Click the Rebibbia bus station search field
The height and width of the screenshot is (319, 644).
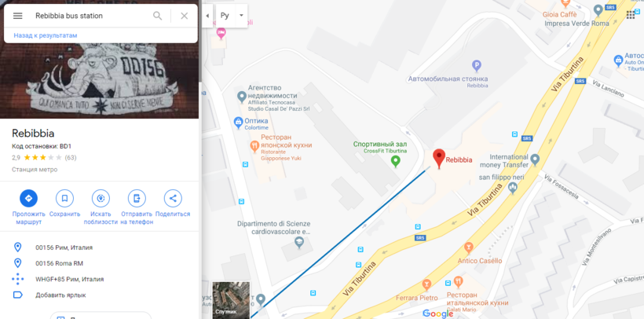click(x=91, y=16)
